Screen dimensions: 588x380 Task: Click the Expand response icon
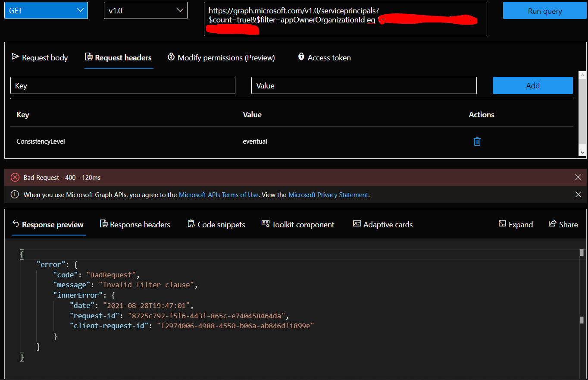502,224
